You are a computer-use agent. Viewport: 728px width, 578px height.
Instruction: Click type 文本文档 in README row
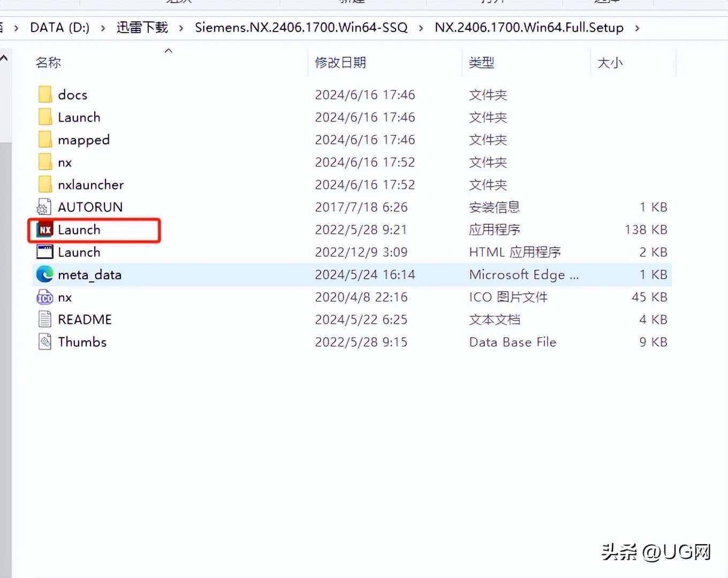[x=495, y=320]
